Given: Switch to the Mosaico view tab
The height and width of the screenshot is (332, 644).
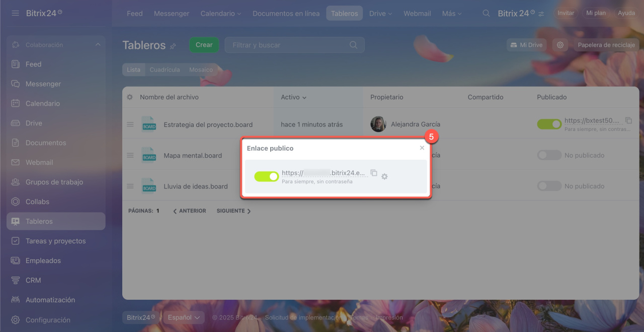Looking at the screenshot, I should [x=201, y=70].
